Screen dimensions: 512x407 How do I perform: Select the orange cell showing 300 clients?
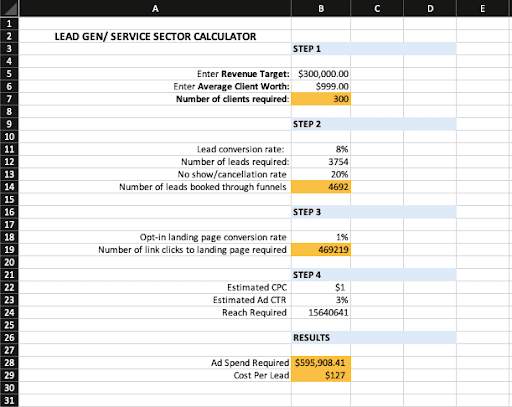click(x=321, y=99)
